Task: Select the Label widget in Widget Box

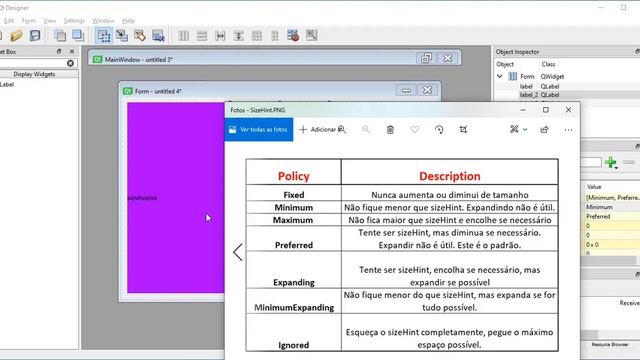Action: pos(7,84)
